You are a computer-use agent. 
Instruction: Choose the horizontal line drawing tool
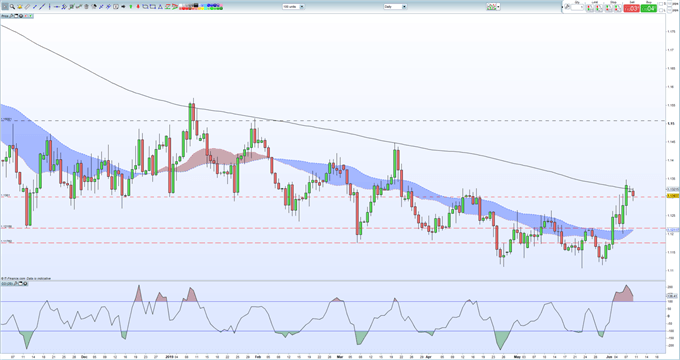coord(57,7)
